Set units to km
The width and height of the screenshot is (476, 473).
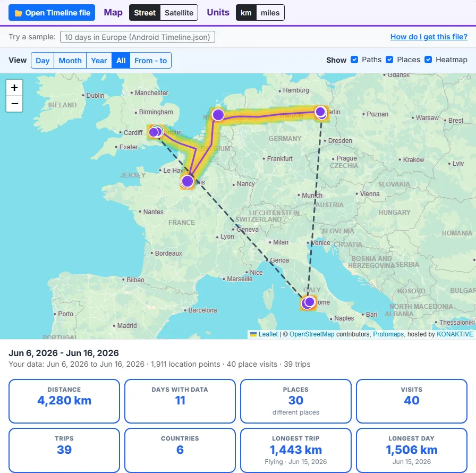tap(246, 13)
